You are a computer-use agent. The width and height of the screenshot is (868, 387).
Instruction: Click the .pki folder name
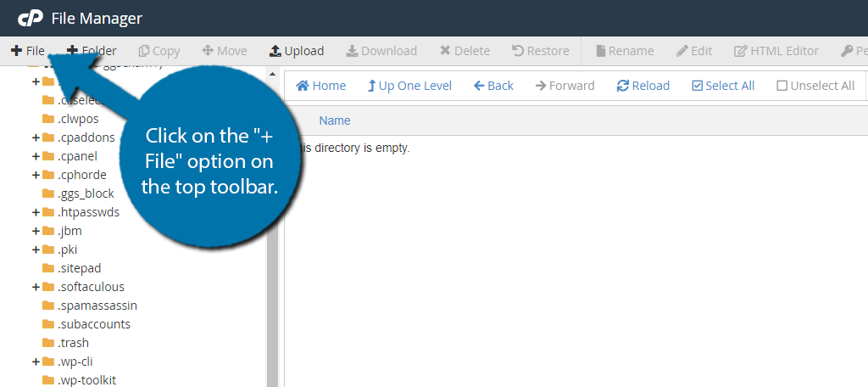[x=67, y=250]
